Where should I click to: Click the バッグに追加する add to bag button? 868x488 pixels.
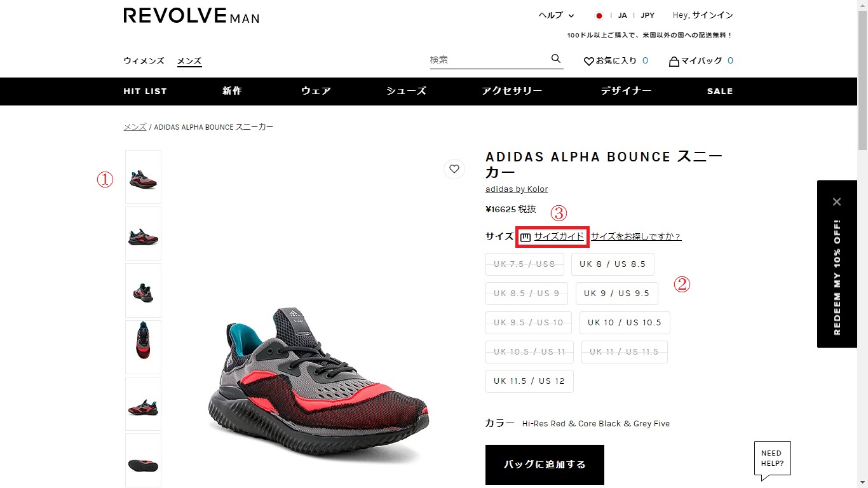[545, 464]
